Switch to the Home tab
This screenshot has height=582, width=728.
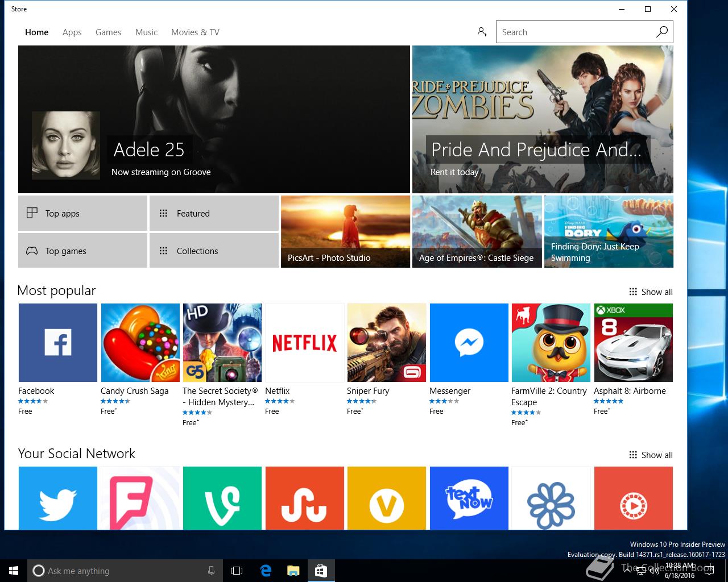[36, 32]
